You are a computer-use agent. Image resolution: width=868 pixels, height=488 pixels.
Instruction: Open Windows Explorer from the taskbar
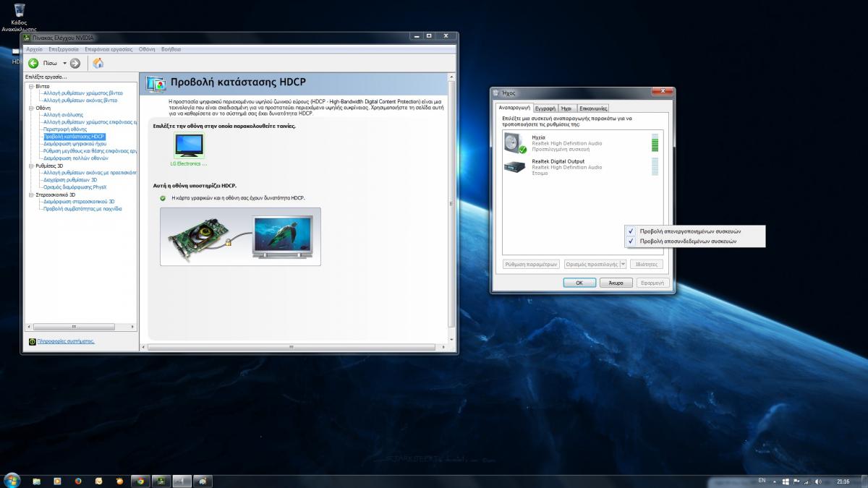(x=36, y=481)
